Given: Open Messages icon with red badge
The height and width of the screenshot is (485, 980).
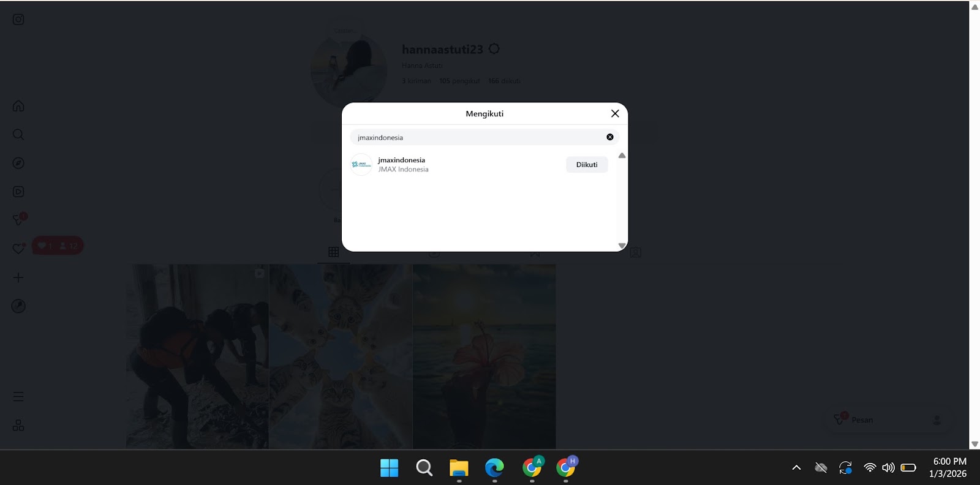Looking at the screenshot, I should [18, 220].
